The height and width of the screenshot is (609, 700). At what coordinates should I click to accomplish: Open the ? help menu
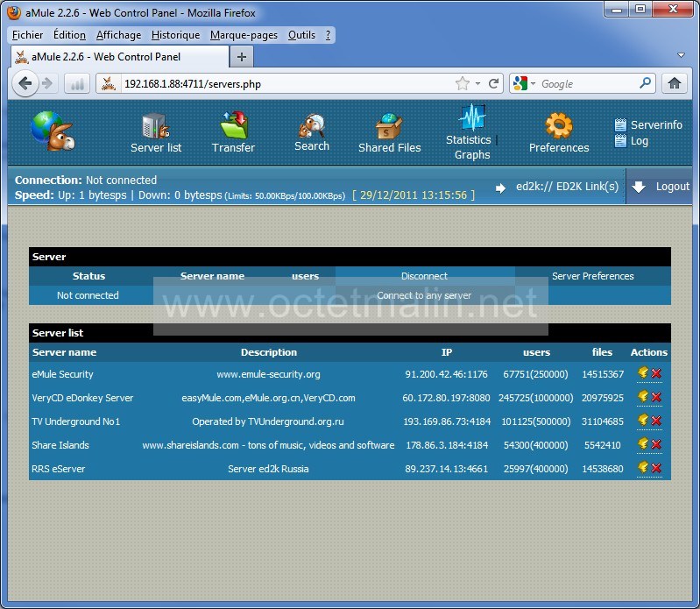tap(329, 35)
